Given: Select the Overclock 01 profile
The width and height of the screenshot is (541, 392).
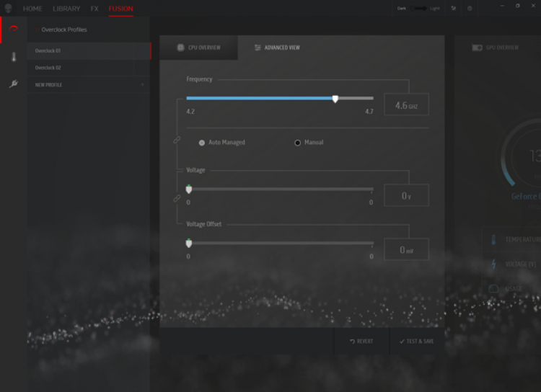Looking at the screenshot, I should click(89, 50).
